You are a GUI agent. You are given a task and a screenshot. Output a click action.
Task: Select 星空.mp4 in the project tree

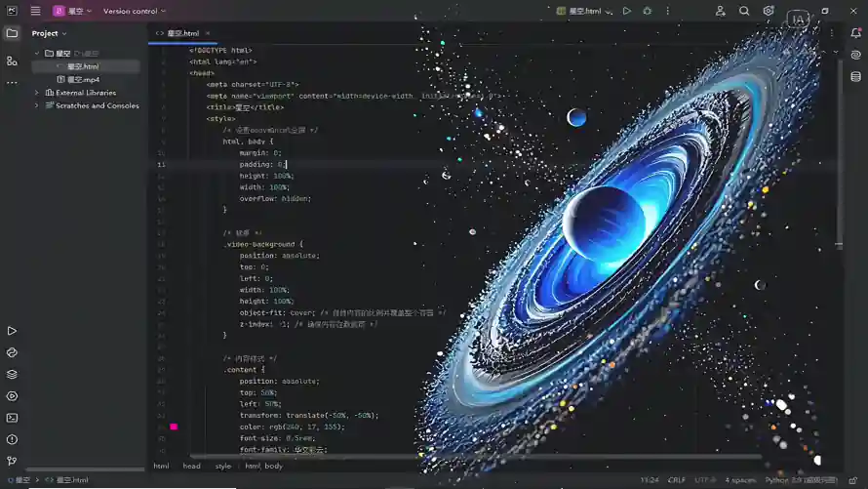[83, 79]
